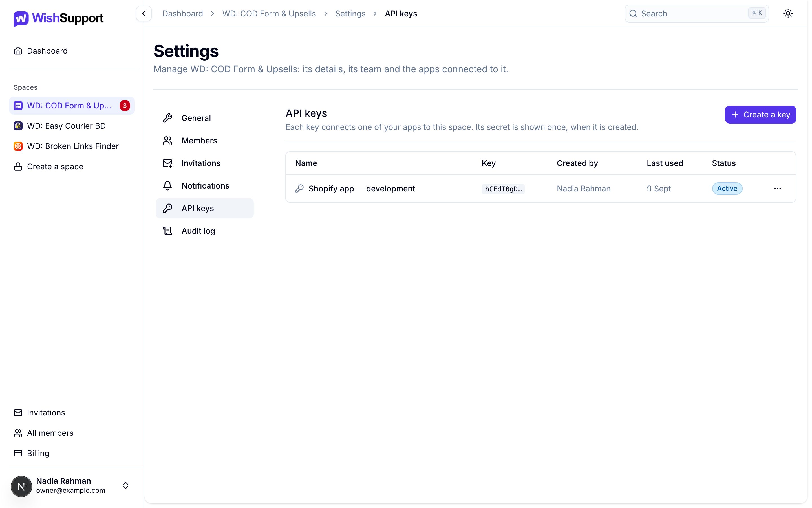Open the row actions menu for Shopify app key

[777, 189]
